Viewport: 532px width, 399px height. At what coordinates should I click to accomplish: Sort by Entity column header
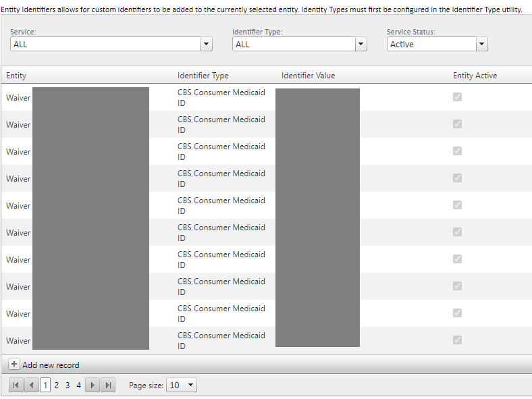point(16,76)
